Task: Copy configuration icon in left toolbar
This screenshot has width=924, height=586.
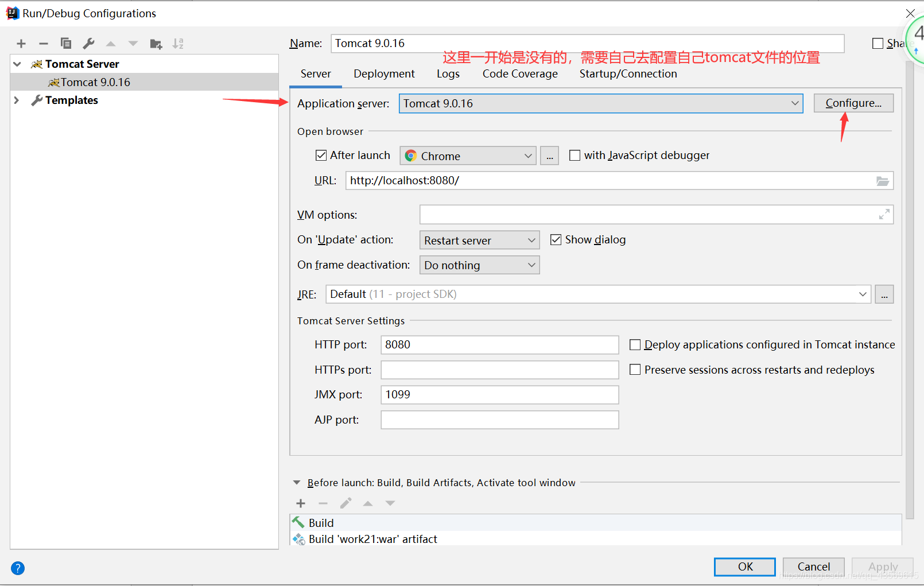Action: pyautogui.click(x=66, y=44)
